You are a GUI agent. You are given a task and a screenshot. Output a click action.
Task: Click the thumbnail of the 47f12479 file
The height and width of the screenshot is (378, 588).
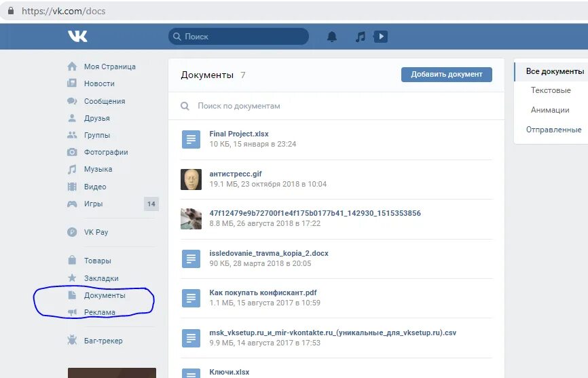[191, 219]
